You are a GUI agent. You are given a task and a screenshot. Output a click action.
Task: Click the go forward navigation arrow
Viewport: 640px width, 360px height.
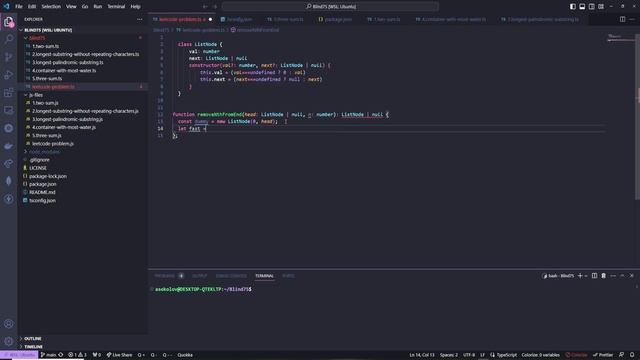(x=215, y=7)
